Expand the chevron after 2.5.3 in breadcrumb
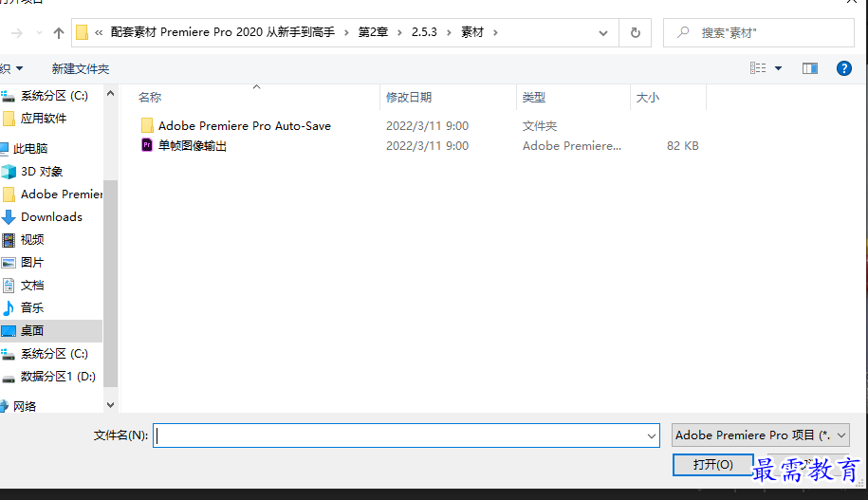The image size is (868, 500). click(x=449, y=32)
